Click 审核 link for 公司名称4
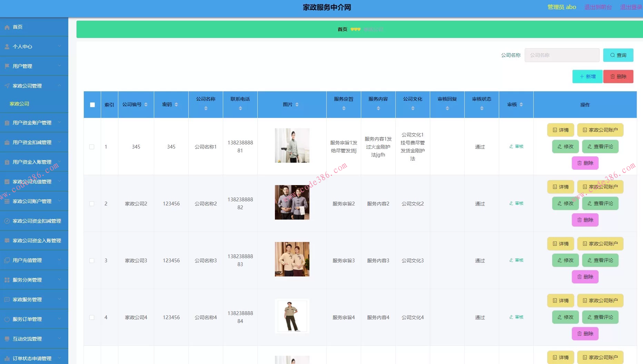Image resolution: width=643 pixels, height=364 pixels. tap(516, 317)
